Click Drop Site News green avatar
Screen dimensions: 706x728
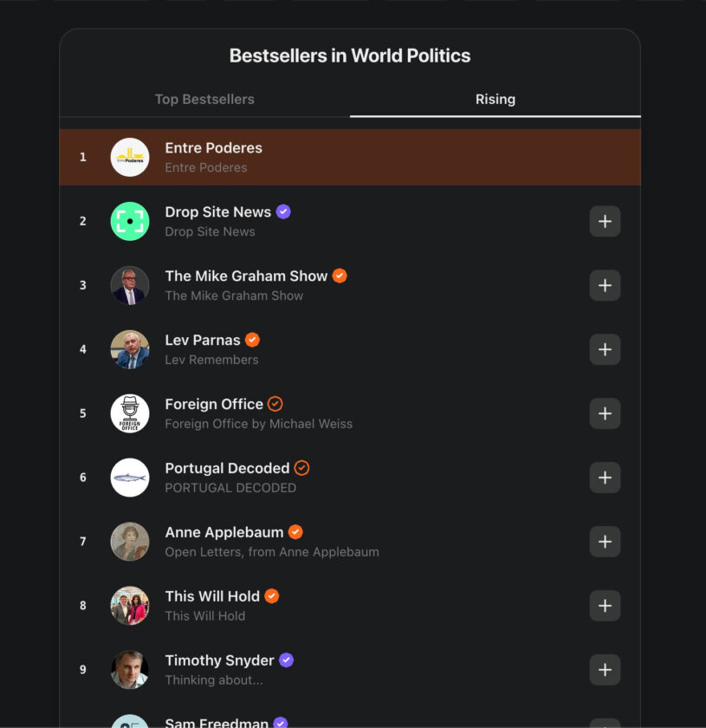(130, 221)
